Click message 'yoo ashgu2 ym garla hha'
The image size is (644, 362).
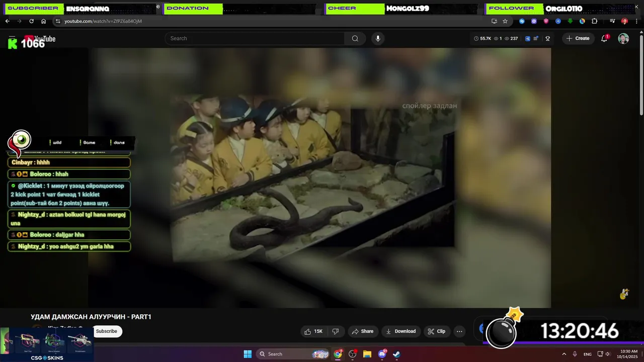69,246
